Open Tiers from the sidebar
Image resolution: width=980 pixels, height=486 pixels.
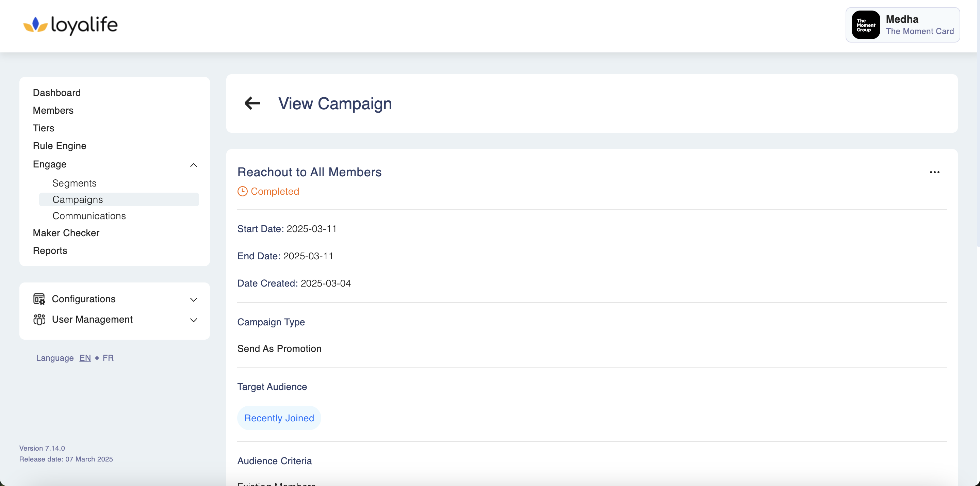pos(43,128)
